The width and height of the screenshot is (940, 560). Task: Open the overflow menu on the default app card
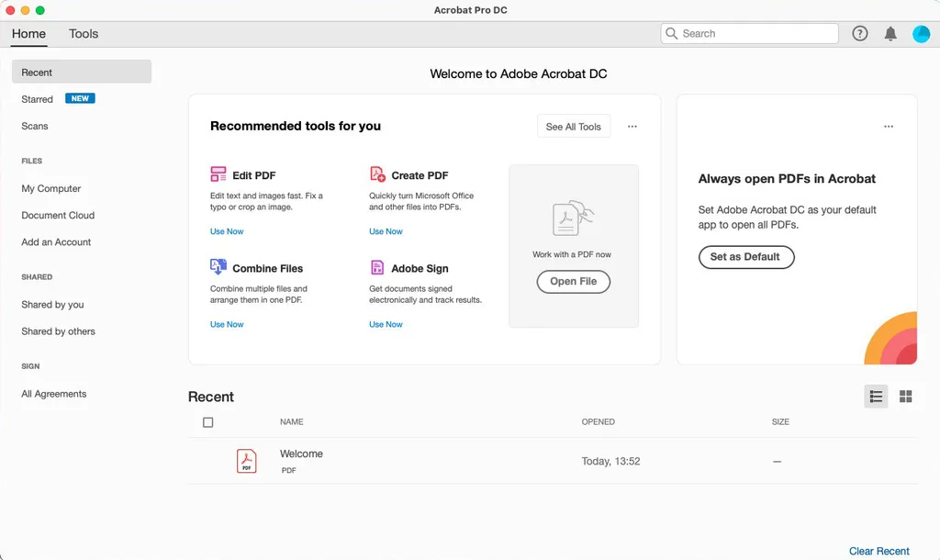(888, 126)
